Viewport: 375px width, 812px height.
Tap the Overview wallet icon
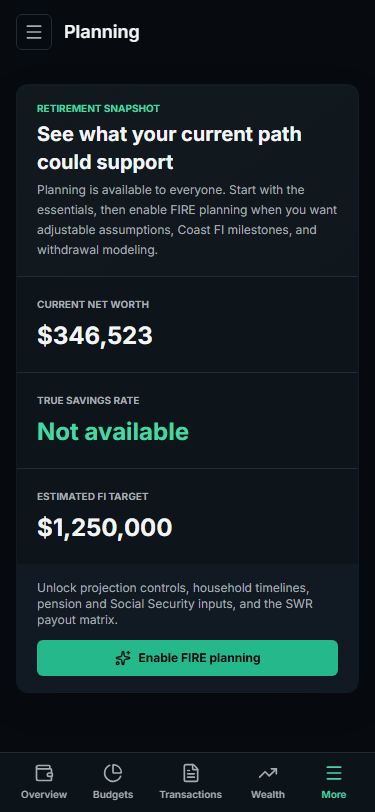coord(44,773)
